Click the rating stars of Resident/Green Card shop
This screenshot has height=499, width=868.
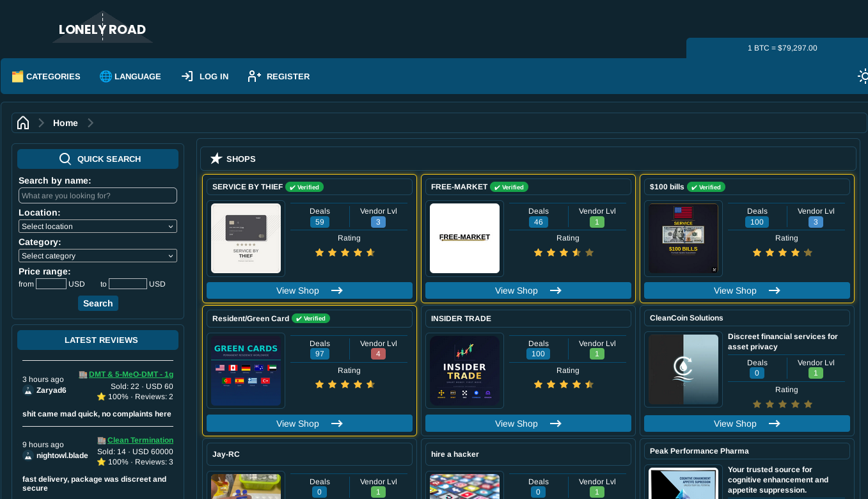pyautogui.click(x=345, y=384)
